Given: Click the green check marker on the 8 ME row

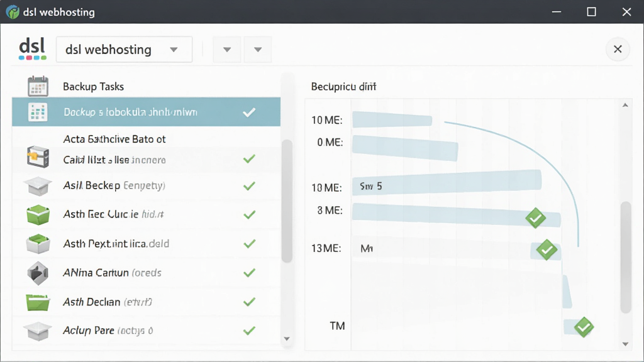Looking at the screenshot, I should 536,217.
